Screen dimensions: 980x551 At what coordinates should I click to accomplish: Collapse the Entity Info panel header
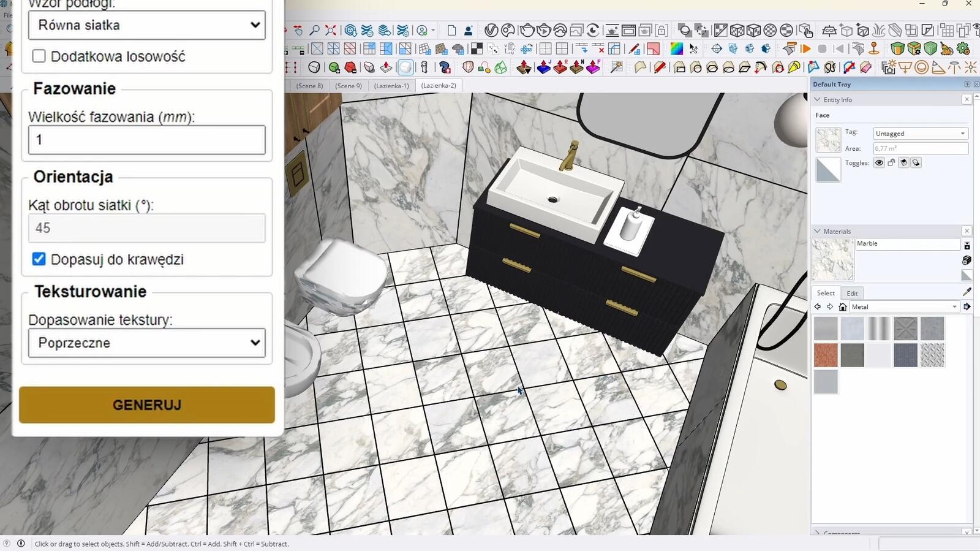(837, 99)
